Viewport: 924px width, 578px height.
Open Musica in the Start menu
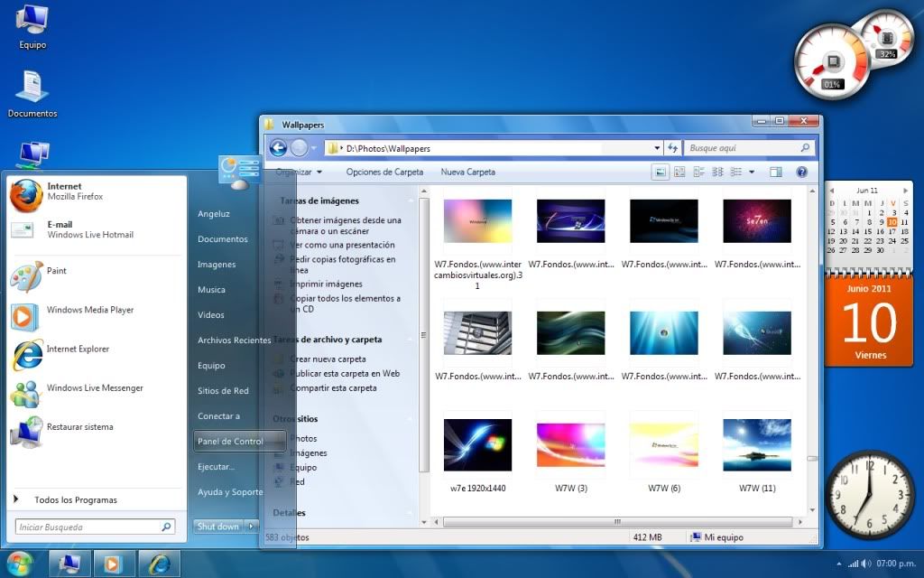coord(211,290)
